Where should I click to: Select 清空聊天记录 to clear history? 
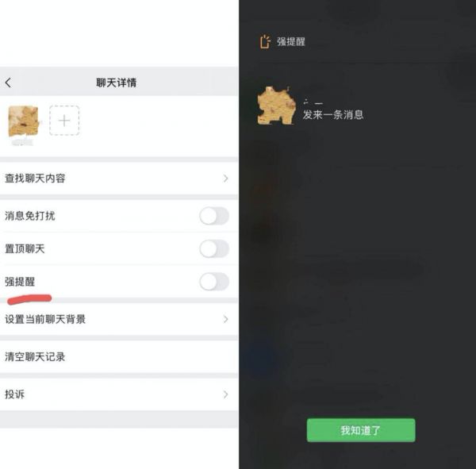pos(119,357)
